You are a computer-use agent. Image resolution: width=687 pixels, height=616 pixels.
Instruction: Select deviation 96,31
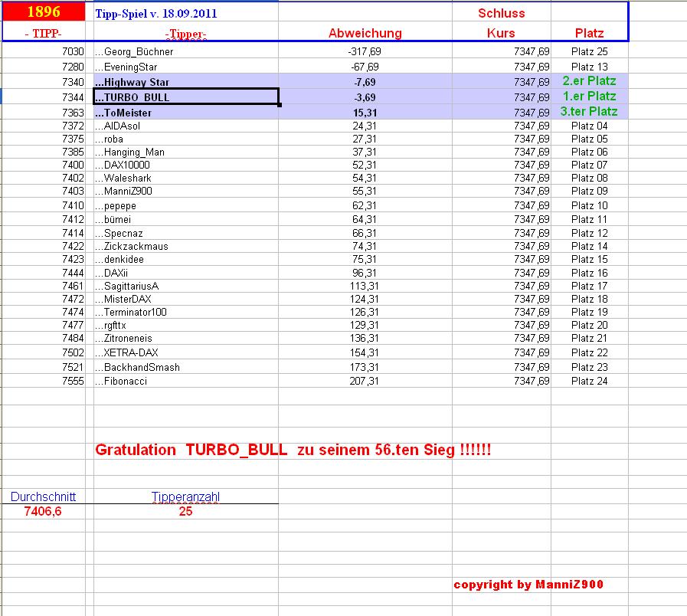tap(365, 274)
